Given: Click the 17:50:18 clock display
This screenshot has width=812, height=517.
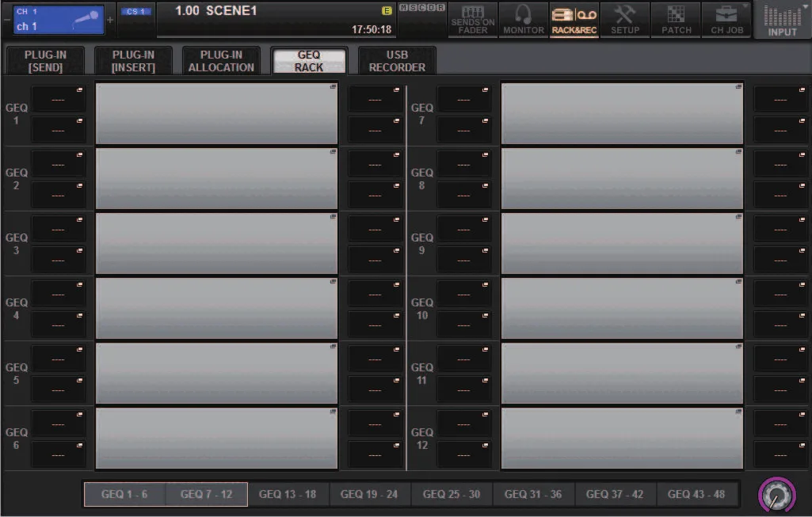Looking at the screenshot, I should click(x=372, y=30).
